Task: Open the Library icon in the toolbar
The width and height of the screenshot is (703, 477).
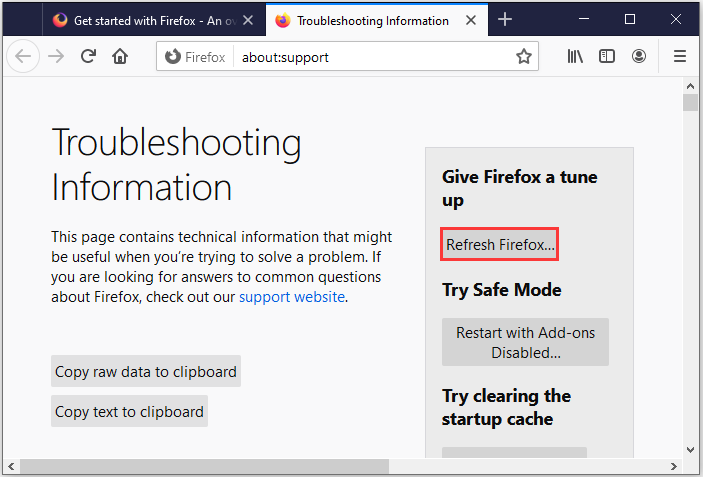Action: [x=575, y=56]
